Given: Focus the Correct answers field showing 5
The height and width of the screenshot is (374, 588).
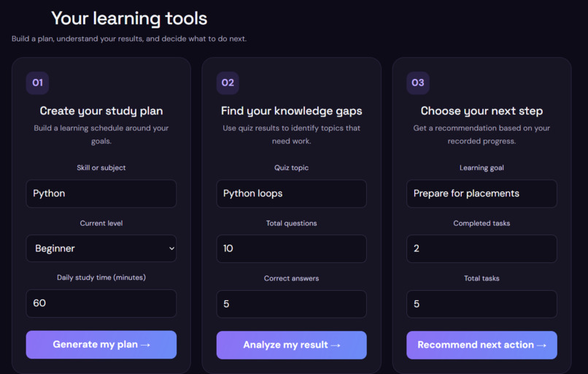Looking at the screenshot, I should coord(291,304).
